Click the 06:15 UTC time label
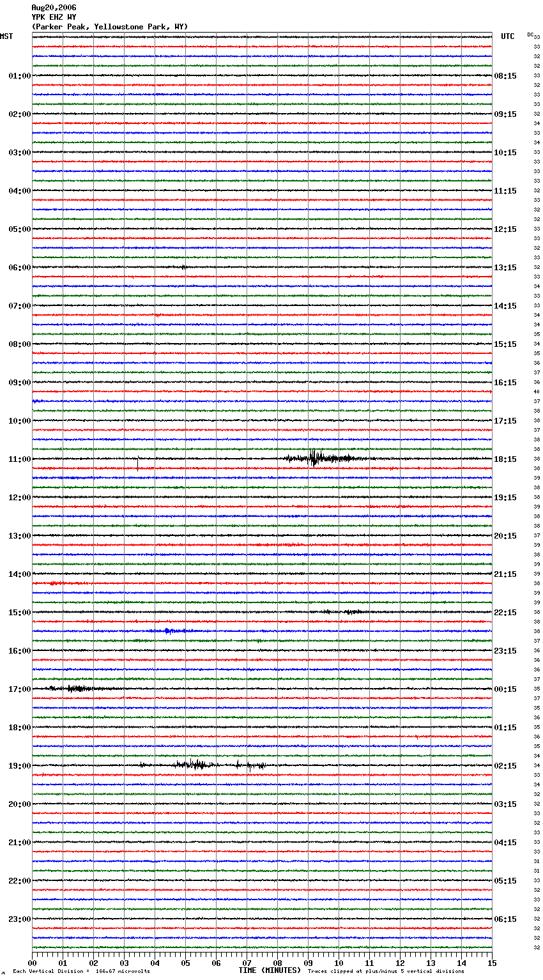 click(505, 919)
